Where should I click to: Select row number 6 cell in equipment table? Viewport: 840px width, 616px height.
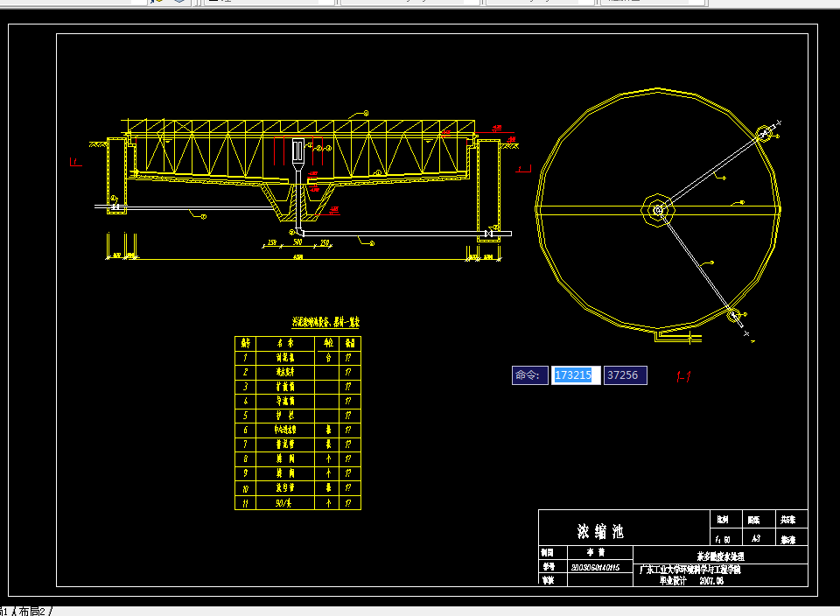tap(245, 430)
